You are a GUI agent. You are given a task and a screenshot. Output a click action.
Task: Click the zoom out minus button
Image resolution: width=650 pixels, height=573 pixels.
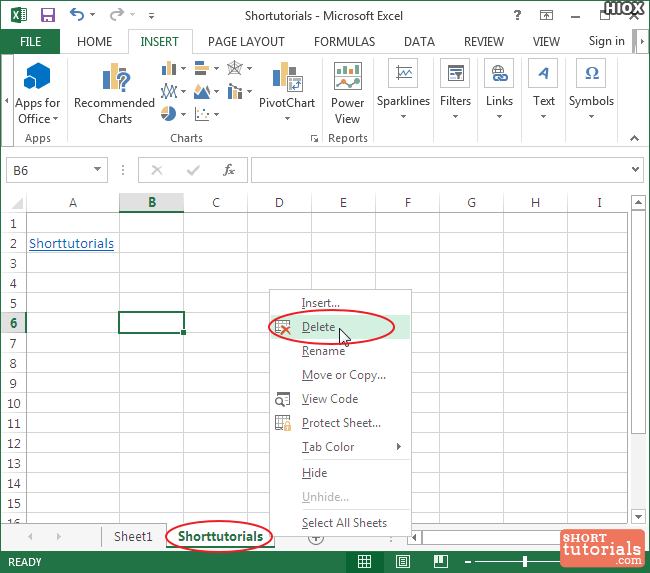(x=468, y=562)
